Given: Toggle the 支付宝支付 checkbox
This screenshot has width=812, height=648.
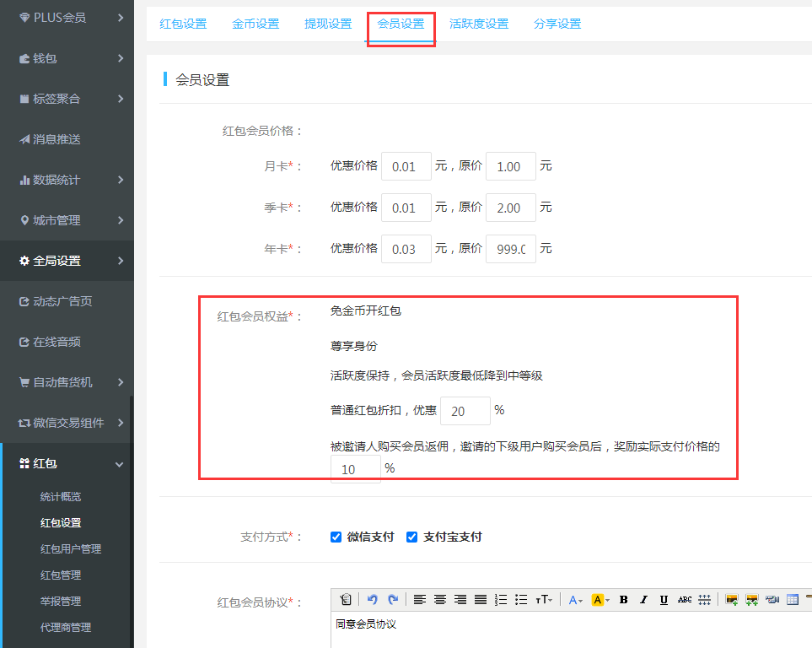Looking at the screenshot, I should pos(412,537).
